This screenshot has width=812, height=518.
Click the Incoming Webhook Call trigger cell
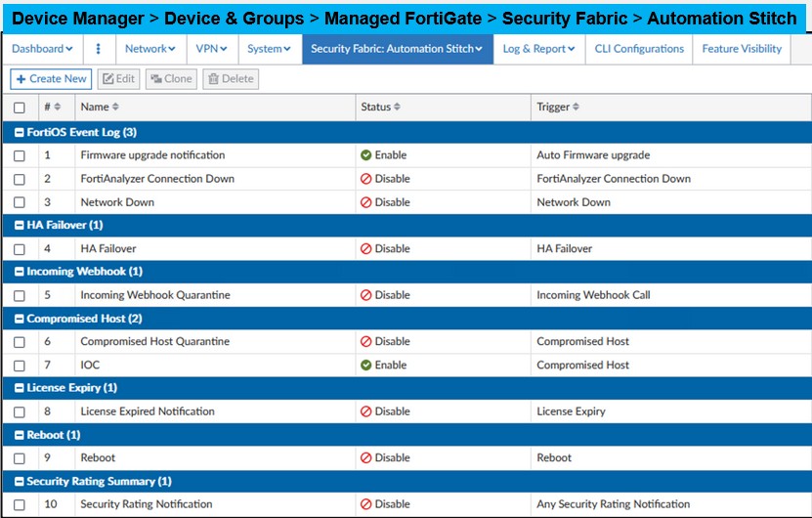[x=593, y=295]
